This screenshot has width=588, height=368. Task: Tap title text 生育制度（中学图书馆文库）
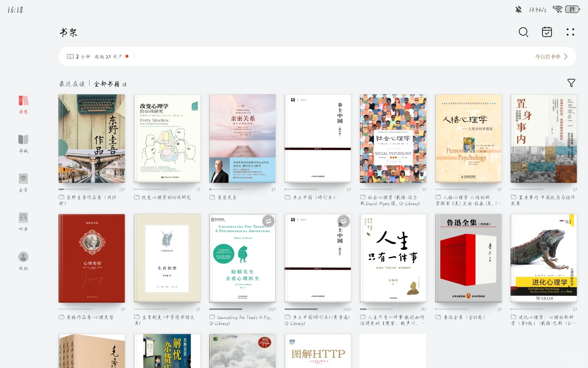[165, 320]
